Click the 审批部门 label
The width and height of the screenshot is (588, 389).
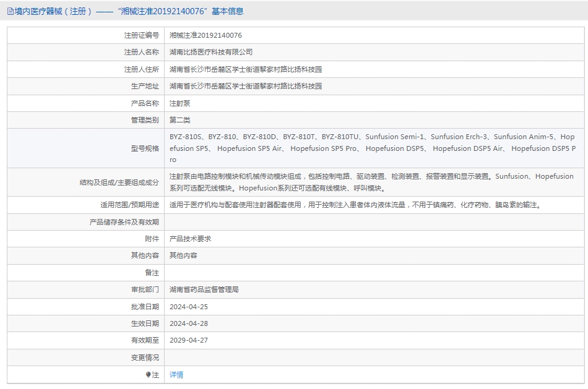[145, 289]
